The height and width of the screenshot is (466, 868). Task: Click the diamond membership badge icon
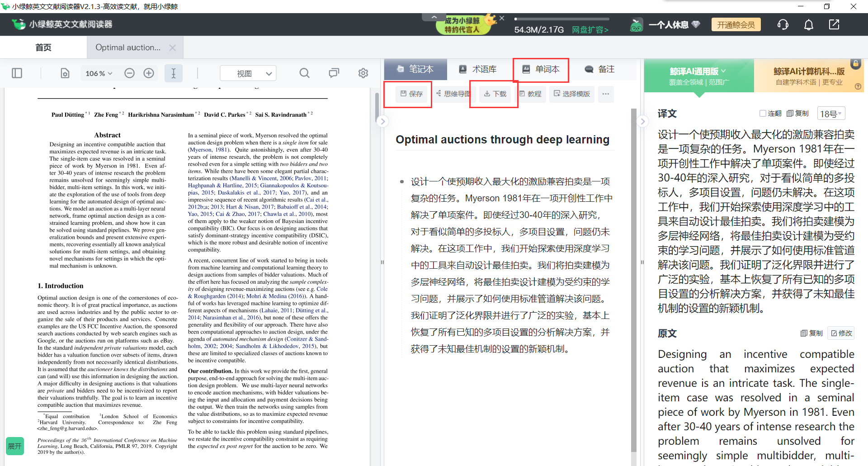coord(696,24)
